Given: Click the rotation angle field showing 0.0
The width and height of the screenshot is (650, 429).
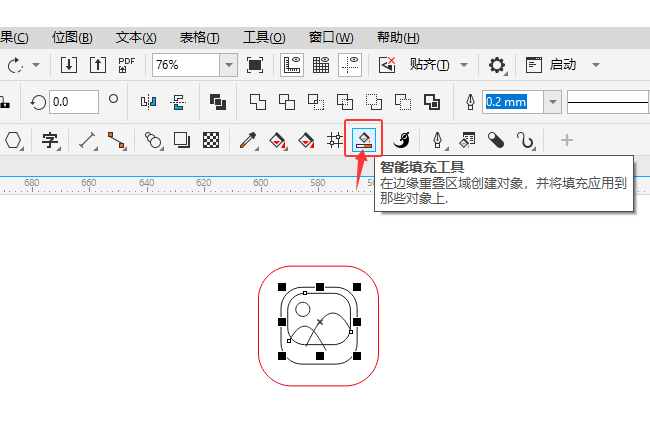Looking at the screenshot, I should pyautogui.click(x=74, y=102).
